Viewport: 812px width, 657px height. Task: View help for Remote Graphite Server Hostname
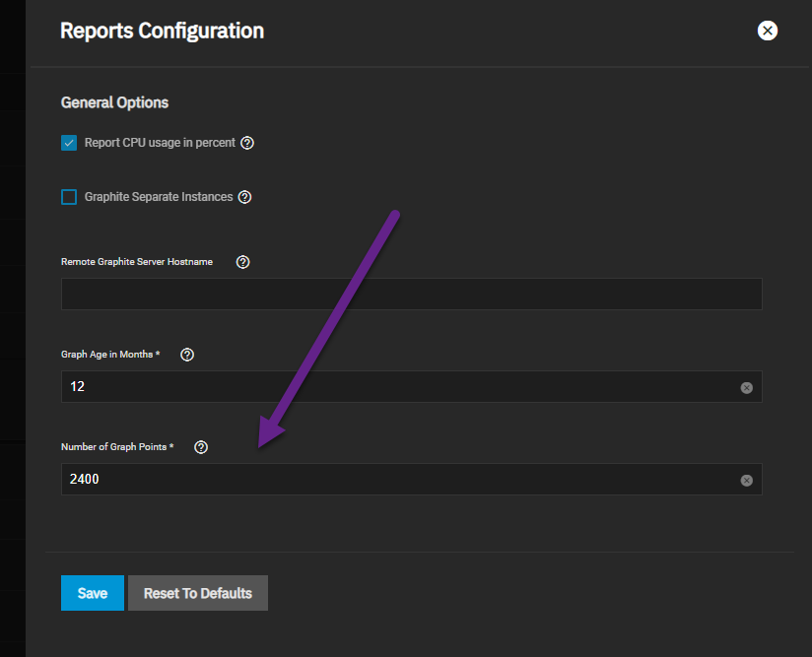pos(243,262)
